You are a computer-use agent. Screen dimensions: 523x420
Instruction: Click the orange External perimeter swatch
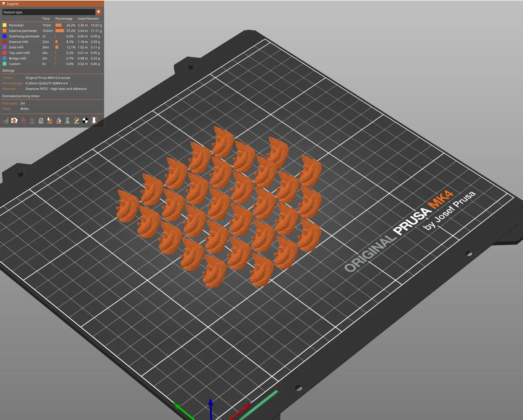[5, 31]
